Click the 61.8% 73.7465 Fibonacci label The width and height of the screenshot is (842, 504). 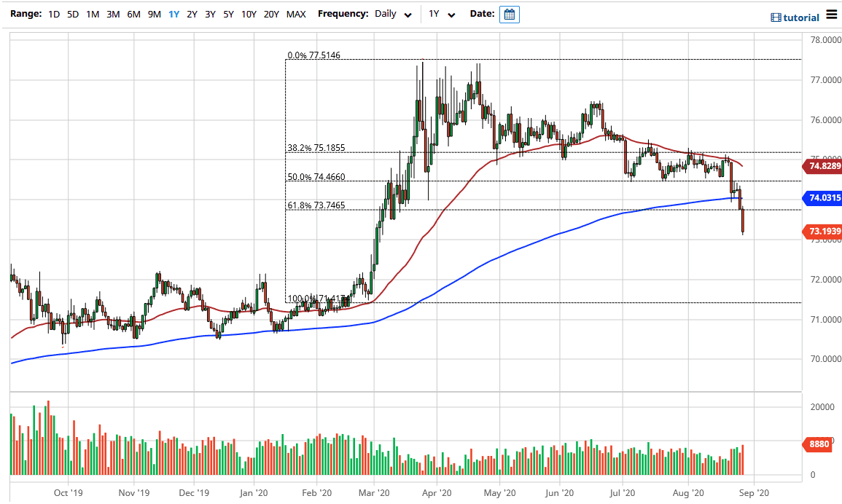tap(316, 205)
